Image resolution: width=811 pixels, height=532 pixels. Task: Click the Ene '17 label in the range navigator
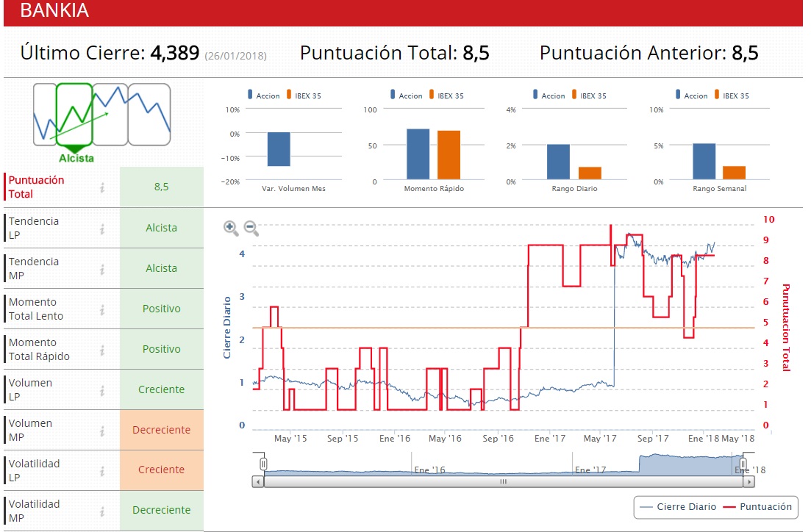coord(590,470)
